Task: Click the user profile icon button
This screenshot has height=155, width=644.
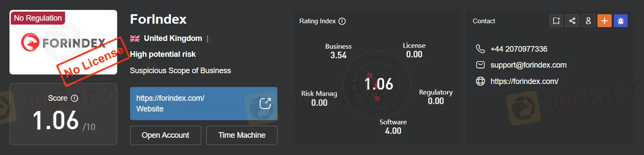Action: (x=588, y=21)
